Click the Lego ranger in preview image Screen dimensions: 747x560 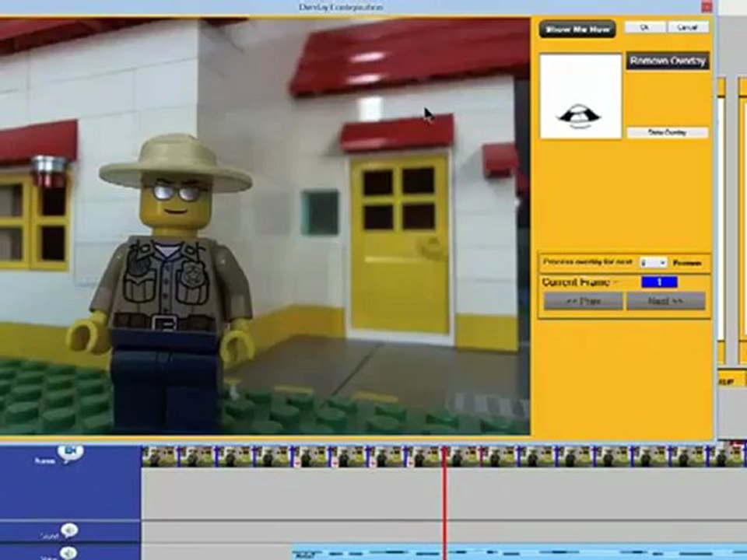pos(165,283)
